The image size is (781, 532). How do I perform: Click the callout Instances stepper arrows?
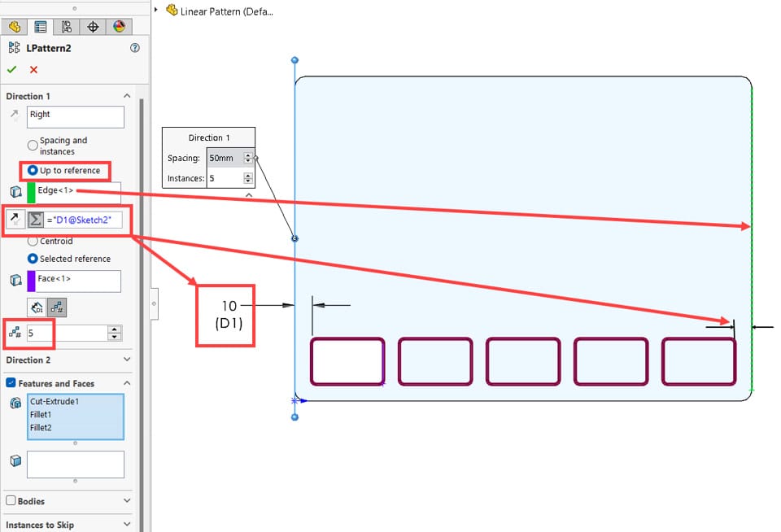tap(247, 178)
